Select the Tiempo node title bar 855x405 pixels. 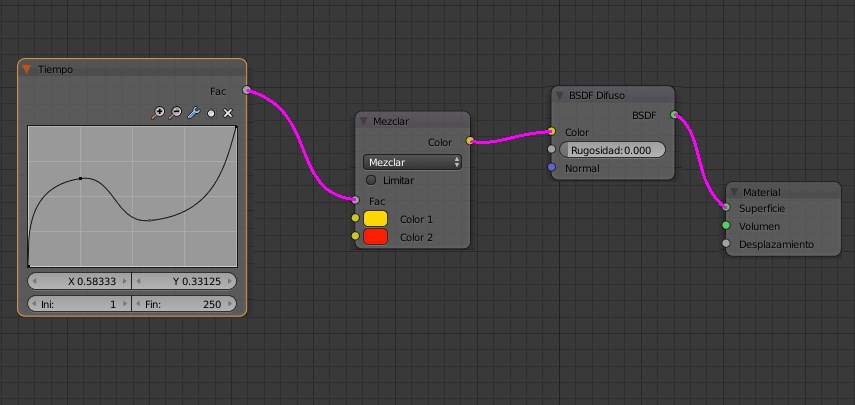click(x=132, y=69)
